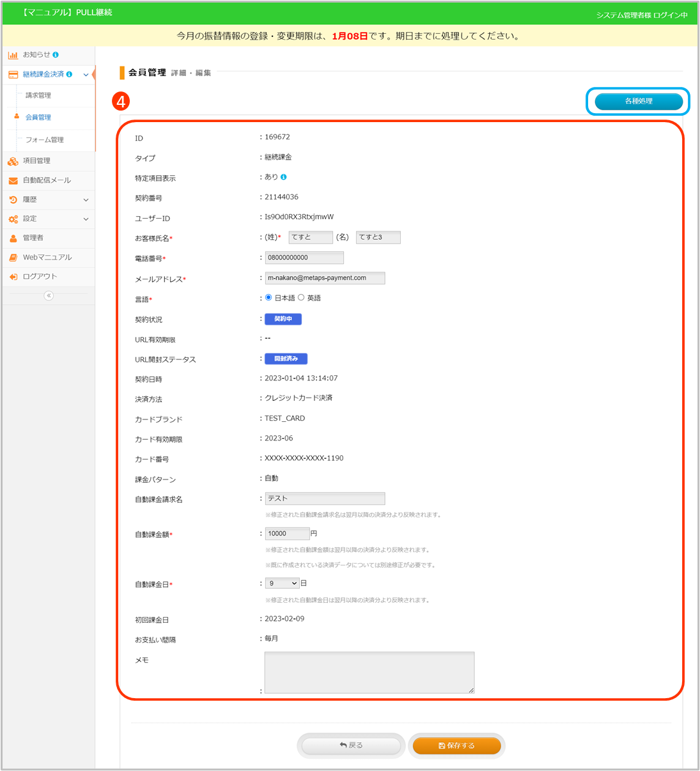Expand the 履歴 menu chevron
This screenshot has height=771, width=700.
pos(86,200)
